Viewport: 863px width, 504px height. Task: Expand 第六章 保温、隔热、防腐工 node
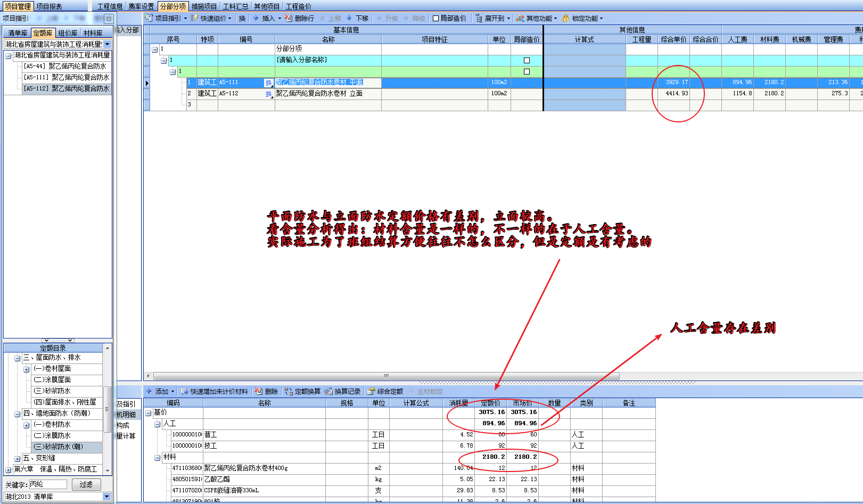[8, 470]
